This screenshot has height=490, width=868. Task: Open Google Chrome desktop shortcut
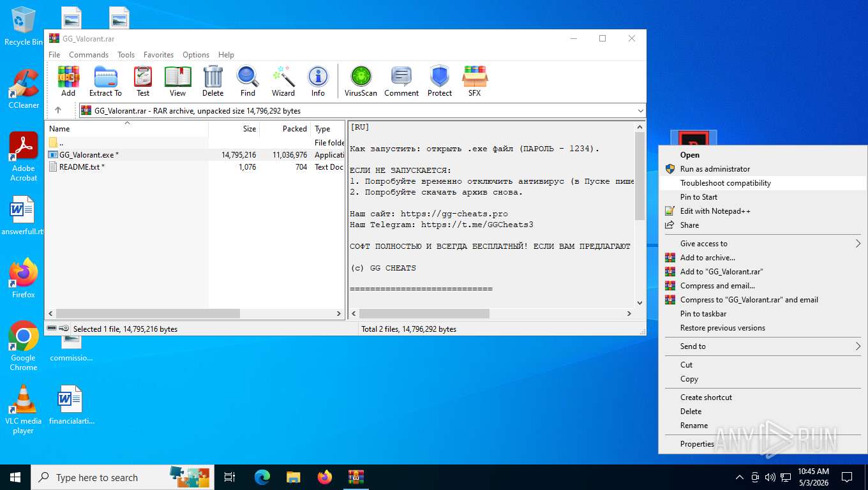tap(24, 346)
